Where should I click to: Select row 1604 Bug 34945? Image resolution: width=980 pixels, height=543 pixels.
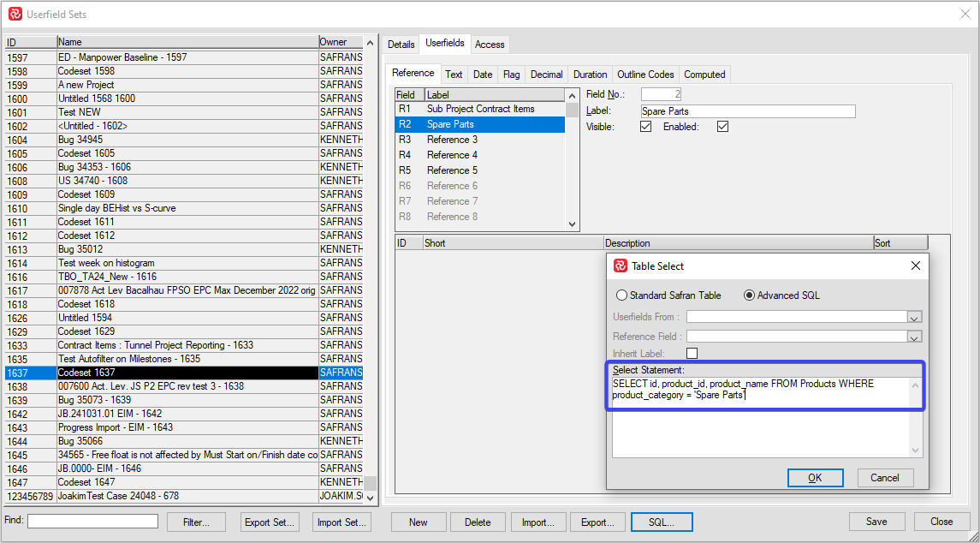point(184,140)
